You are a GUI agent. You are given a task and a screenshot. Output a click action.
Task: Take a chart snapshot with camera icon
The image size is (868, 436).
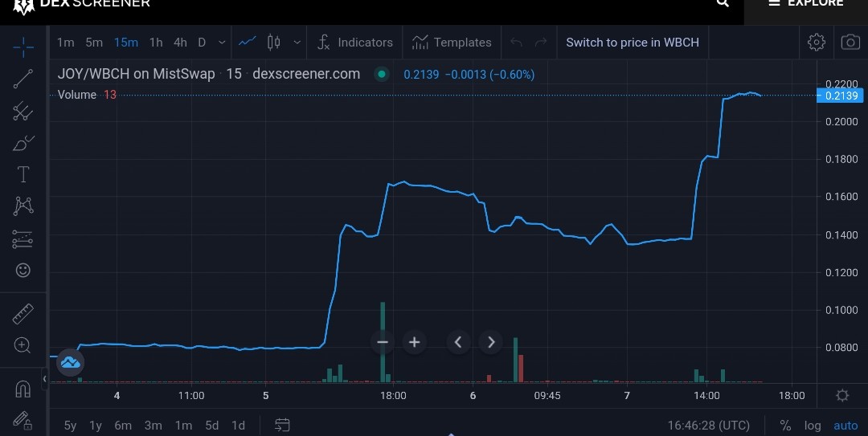(850, 42)
